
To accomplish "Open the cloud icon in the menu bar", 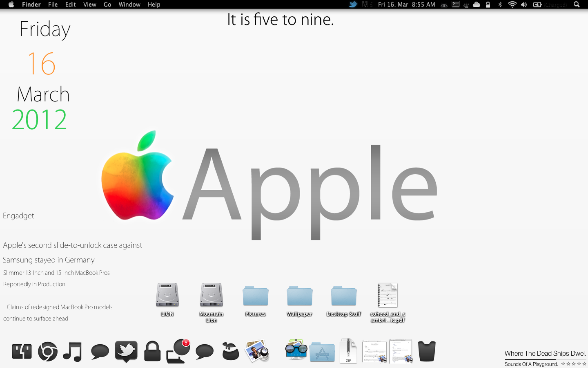I will pos(477,4).
